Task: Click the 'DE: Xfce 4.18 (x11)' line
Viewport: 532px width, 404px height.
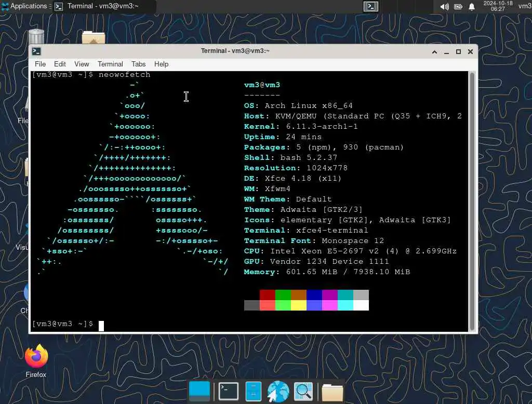Action: 292,179
